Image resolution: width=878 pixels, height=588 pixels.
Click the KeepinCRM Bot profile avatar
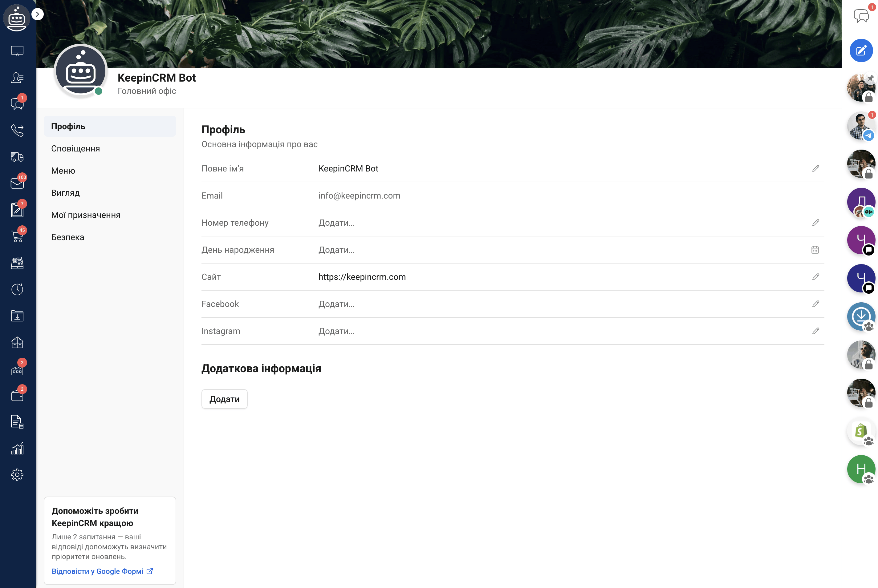(81, 71)
